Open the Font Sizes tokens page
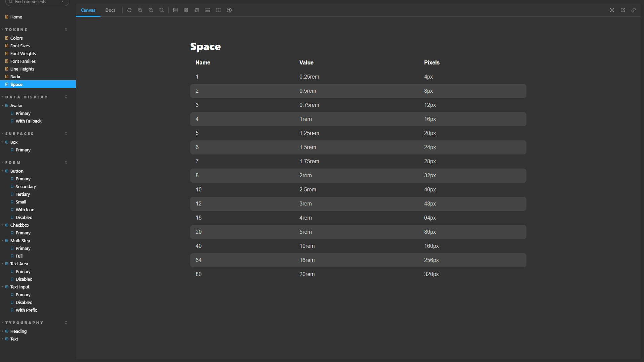 pyautogui.click(x=20, y=46)
